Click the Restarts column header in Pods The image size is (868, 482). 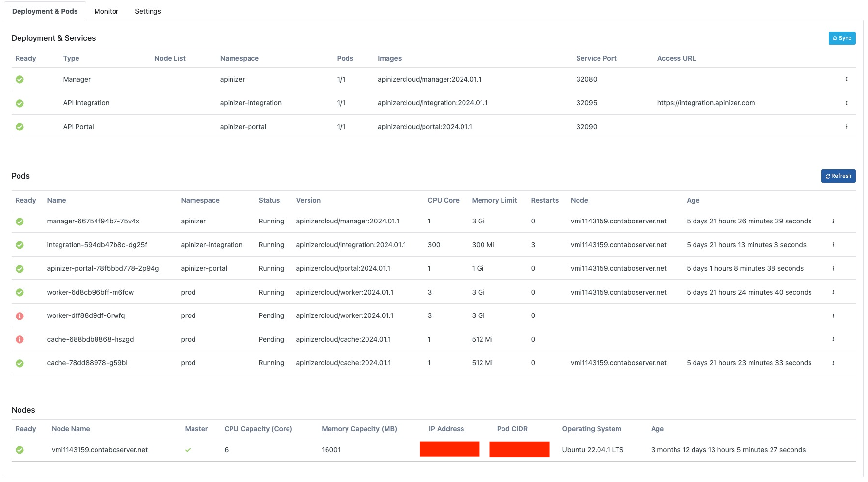click(544, 201)
